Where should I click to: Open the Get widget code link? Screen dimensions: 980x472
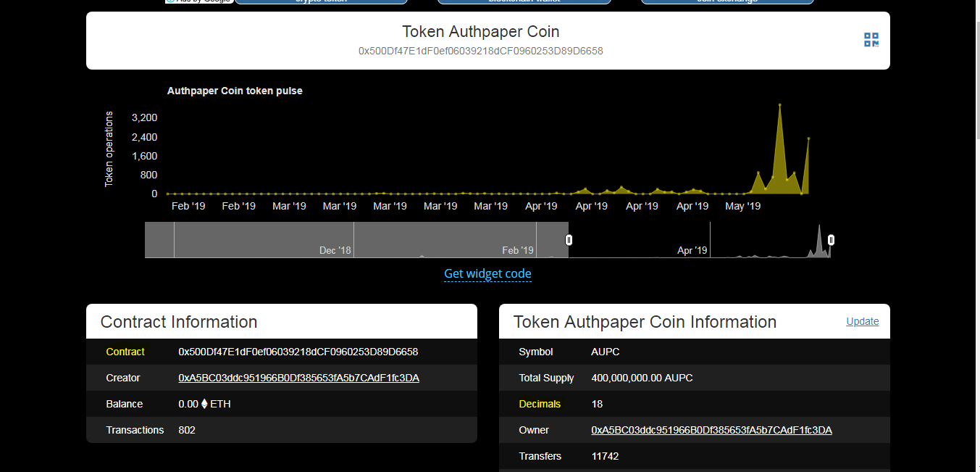[487, 274]
